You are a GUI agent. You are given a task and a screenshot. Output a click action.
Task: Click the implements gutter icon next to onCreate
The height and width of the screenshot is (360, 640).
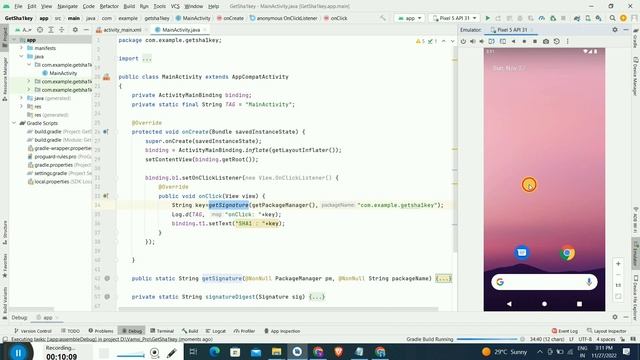106,132
